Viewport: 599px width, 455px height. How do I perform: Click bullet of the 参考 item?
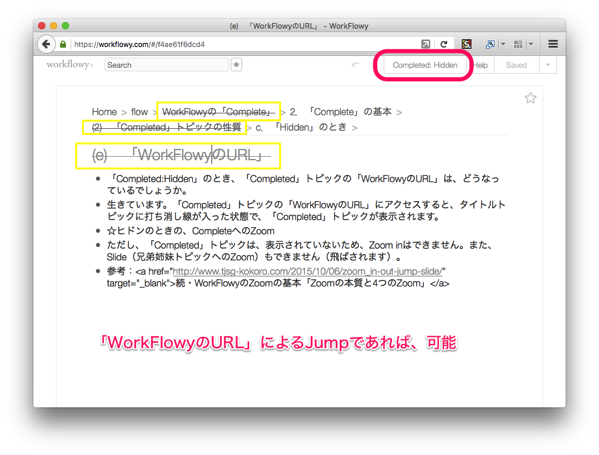[x=98, y=271]
